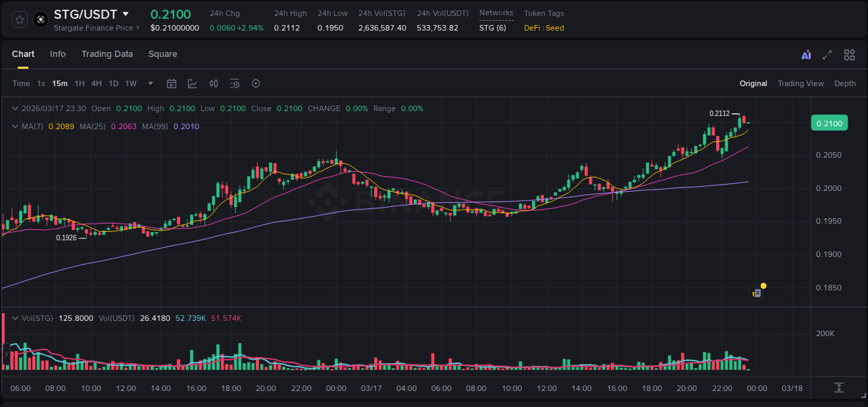Open the extra timeframes dropdown arrow
The height and width of the screenshot is (407, 868).
coord(149,83)
